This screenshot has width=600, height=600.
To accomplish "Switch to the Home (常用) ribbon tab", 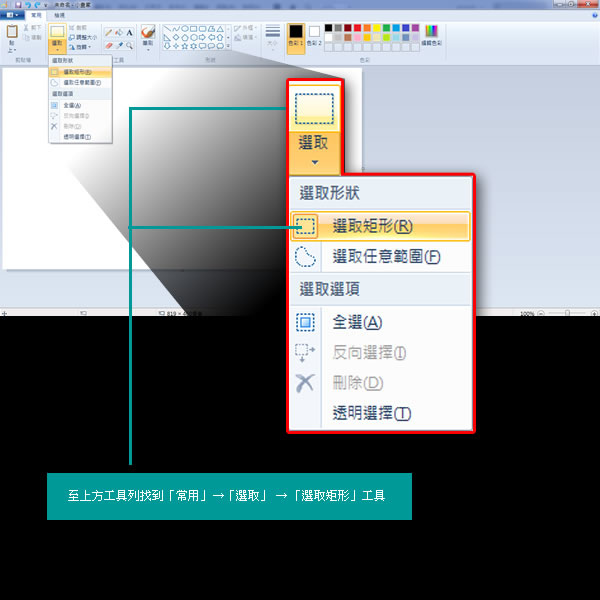I will click(x=36, y=15).
